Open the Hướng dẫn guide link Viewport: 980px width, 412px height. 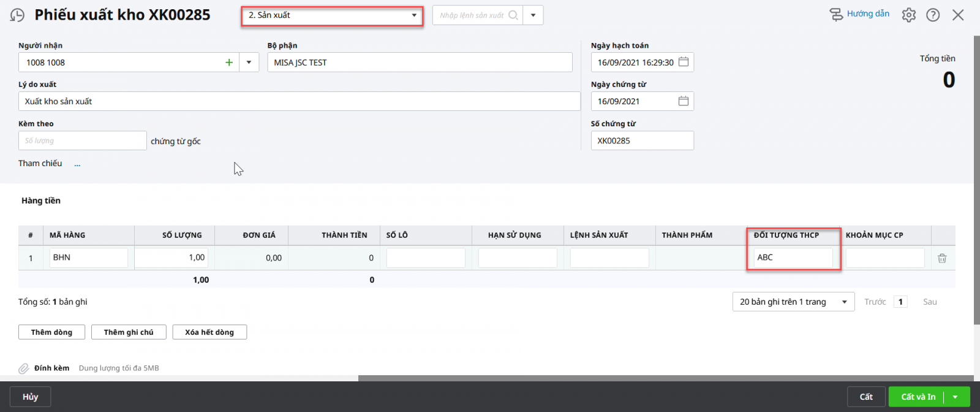coord(860,14)
